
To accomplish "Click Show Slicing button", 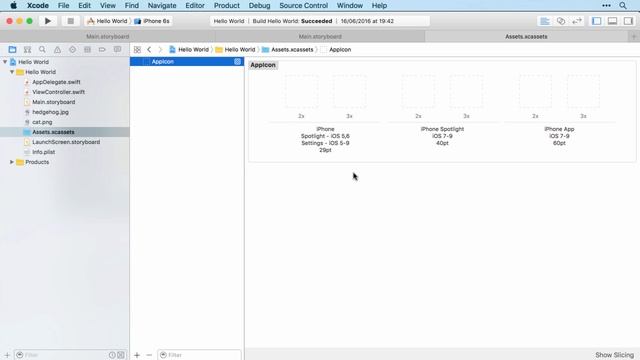I will [x=614, y=355].
